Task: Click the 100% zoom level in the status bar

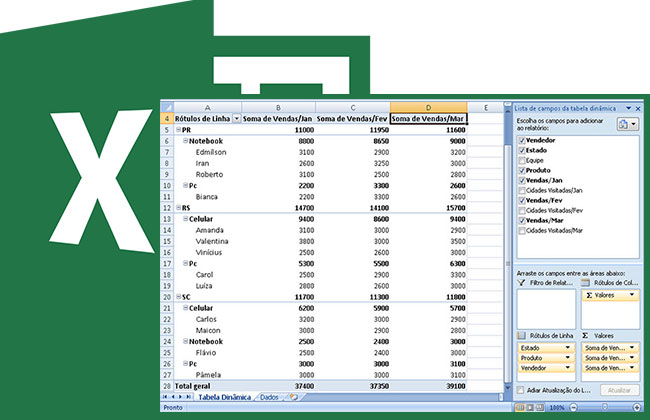Action: (x=557, y=408)
